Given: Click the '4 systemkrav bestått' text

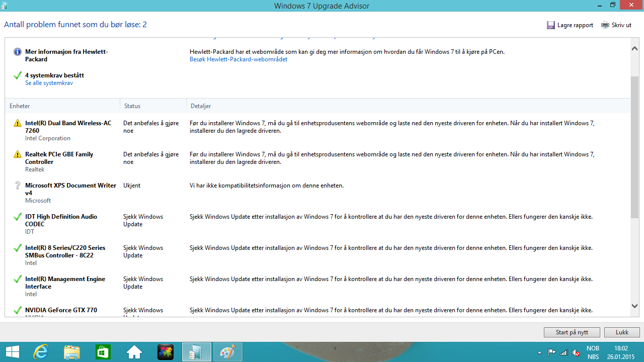Looking at the screenshot, I should click(x=55, y=75).
